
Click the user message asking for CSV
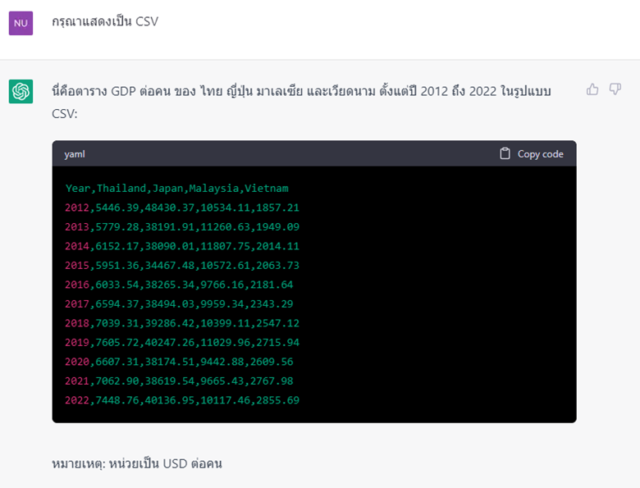[x=104, y=22]
